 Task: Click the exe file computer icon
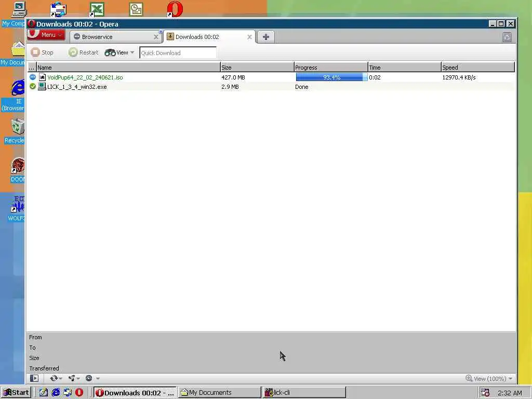point(42,87)
